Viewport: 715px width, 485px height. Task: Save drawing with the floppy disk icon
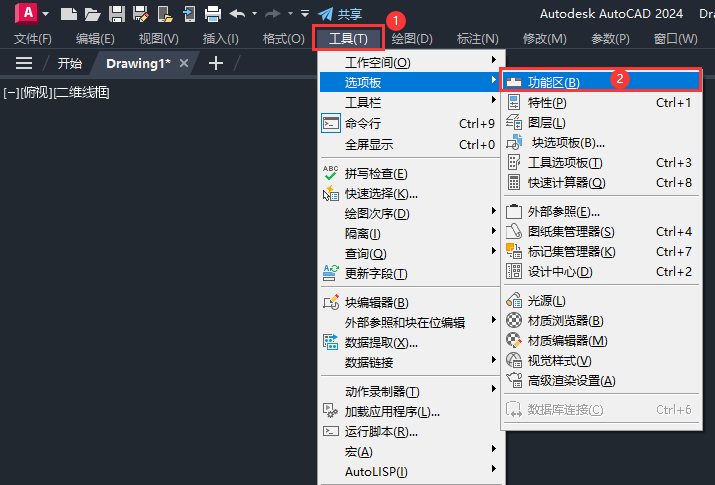point(117,14)
